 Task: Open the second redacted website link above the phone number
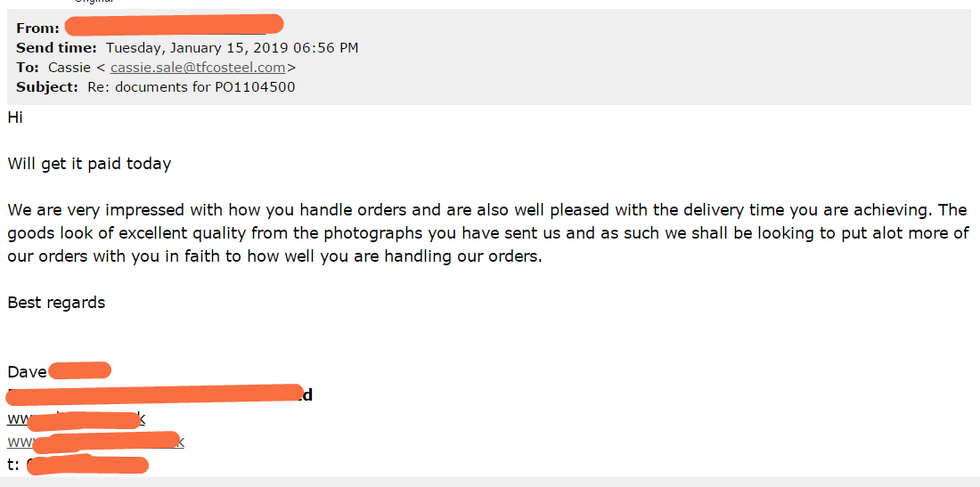tap(95, 442)
